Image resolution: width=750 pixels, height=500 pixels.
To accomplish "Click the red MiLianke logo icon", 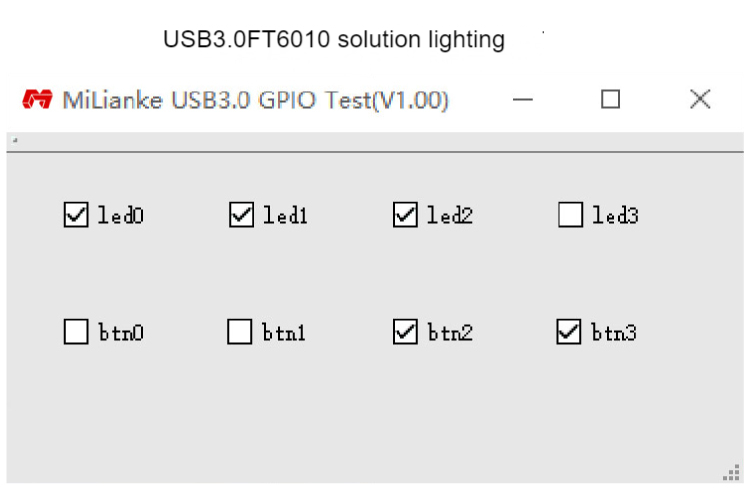I will 37,100.
